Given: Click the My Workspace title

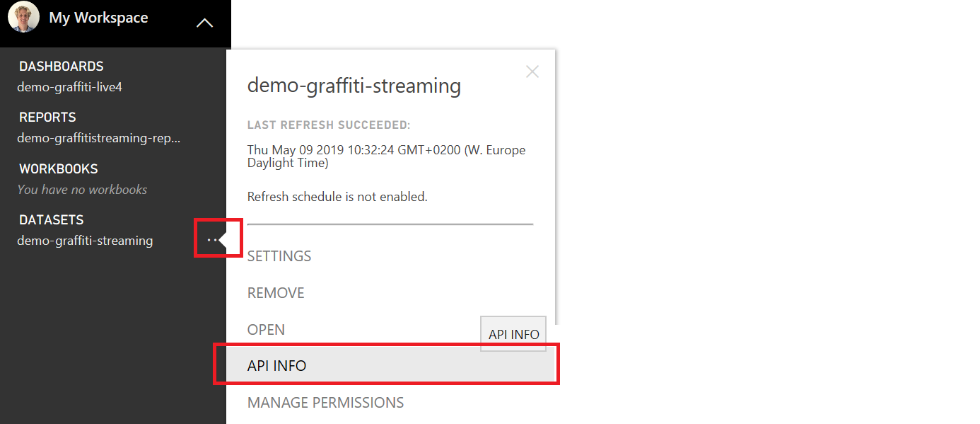Looking at the screenshot, I should tap(98, 18).
